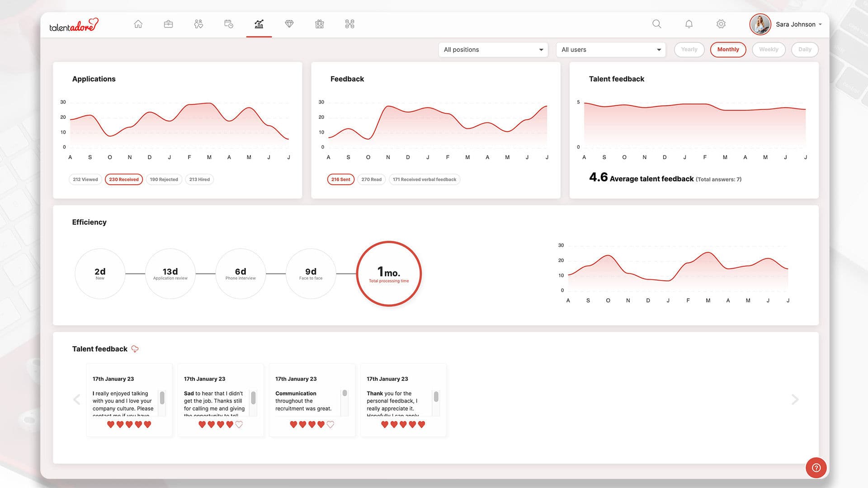Switch to the Daily view
This screenshot has height=488, width=868.
pyautogui.click(x=805, y=50)
